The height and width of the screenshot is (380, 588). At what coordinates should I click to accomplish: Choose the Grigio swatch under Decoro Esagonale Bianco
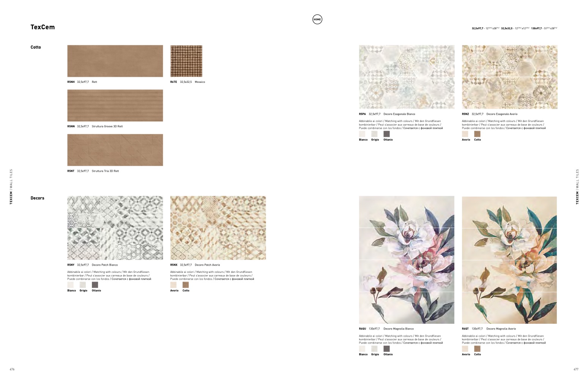tap(374, 134)
